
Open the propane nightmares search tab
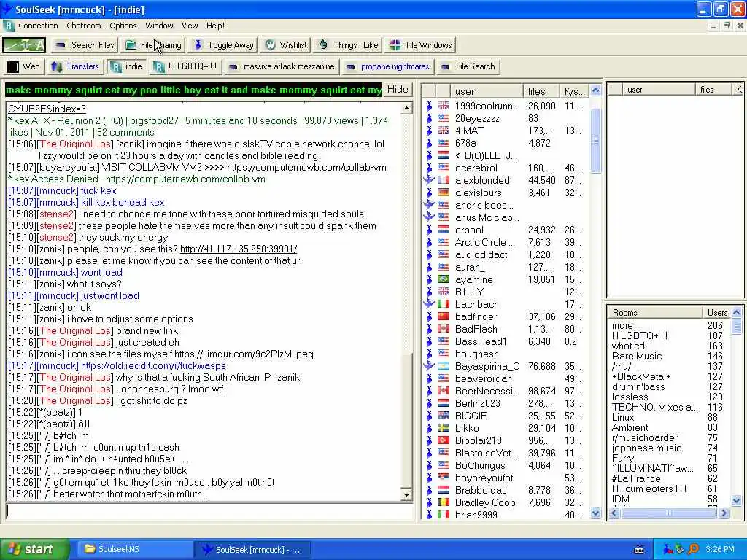click(x=388, y=66)
